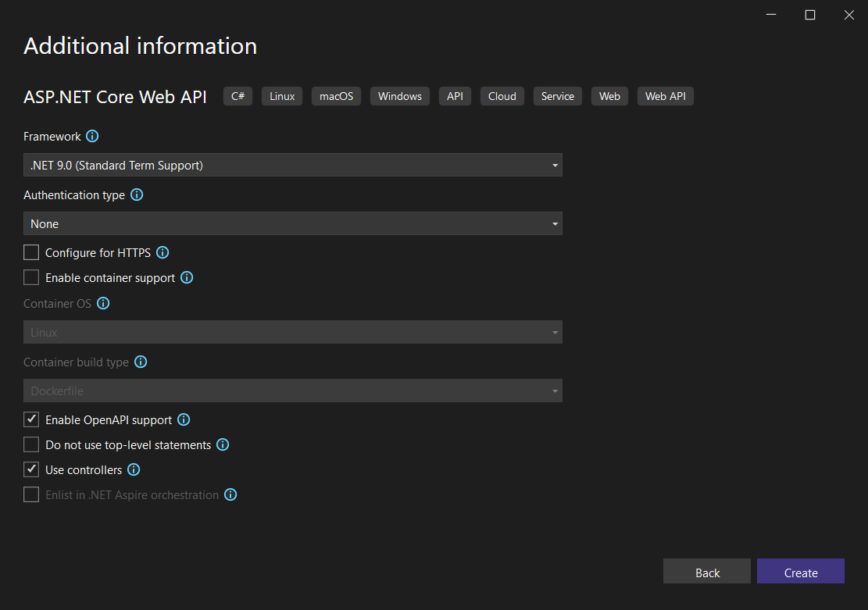The height and width of the screenshot is (610, 868).
Task: Click the ASP.NET Core Web API heading
Action: pyautogui.click(x=115, y=97)
